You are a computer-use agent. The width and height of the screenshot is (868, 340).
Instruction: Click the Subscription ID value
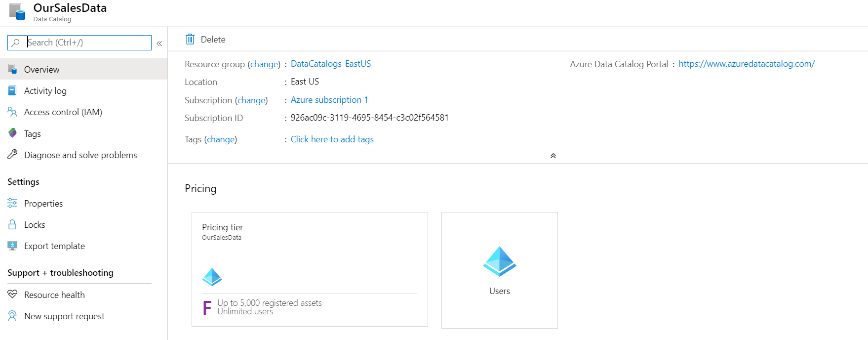point(370,118)
